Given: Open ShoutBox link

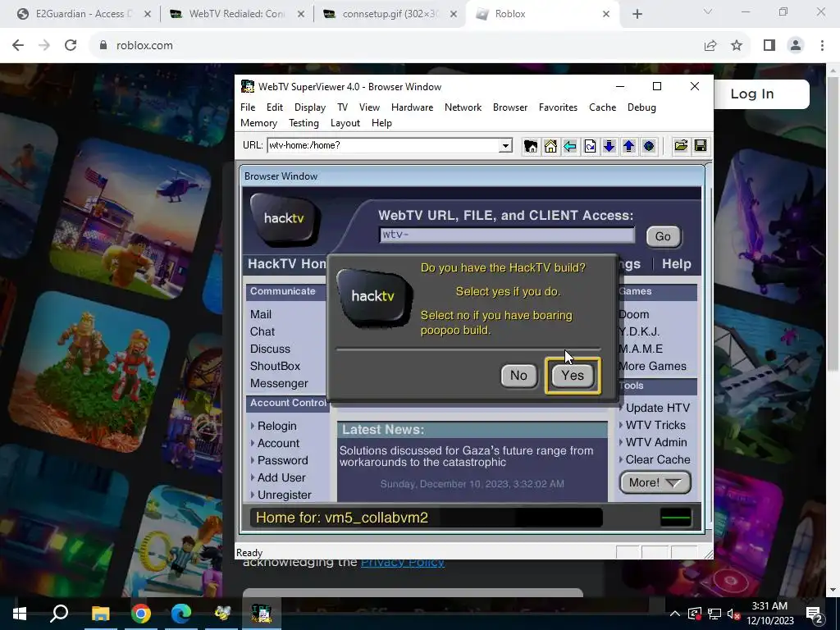Looking at the screenshot, I should (x=275, y=366).
